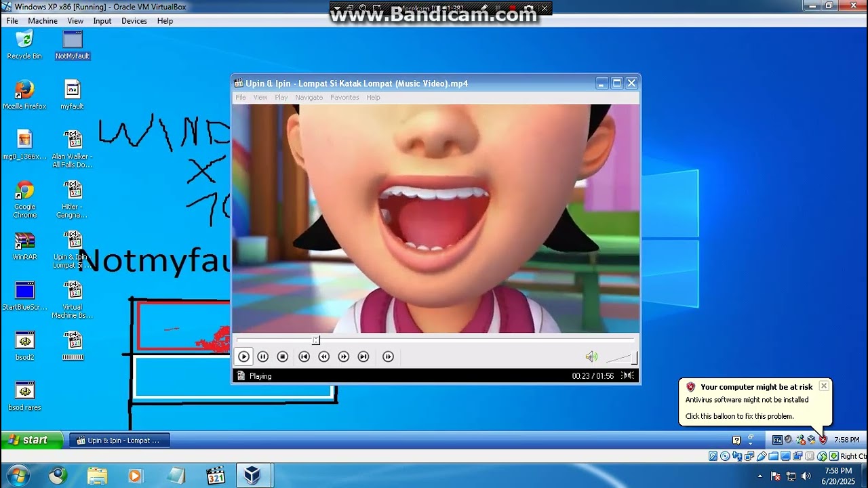Click the XP help question mark icon
Image resolution: width=868 pixels, height=488 pixels.
point(736,440)
